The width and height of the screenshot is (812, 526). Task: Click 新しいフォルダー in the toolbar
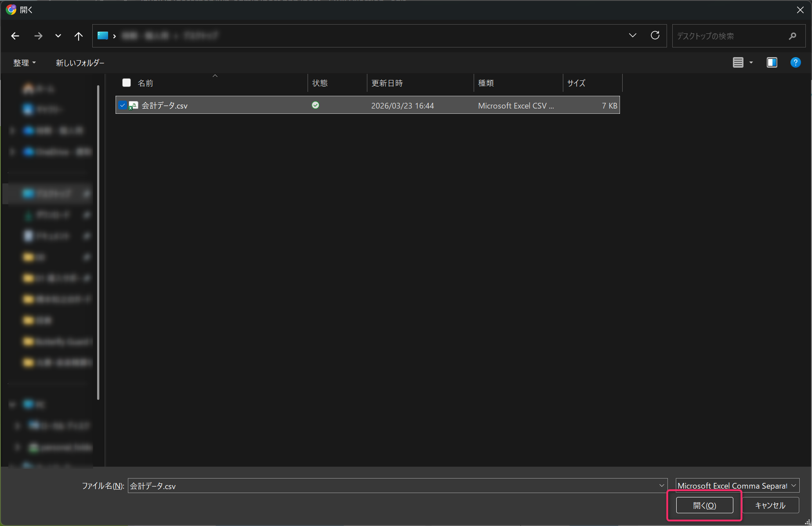coord(80,63)
